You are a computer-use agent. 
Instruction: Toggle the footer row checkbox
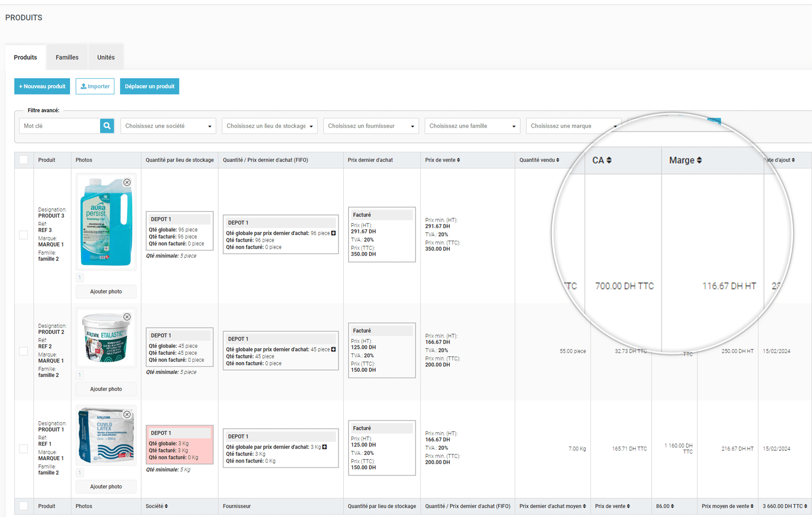click(x=24, y=506)
